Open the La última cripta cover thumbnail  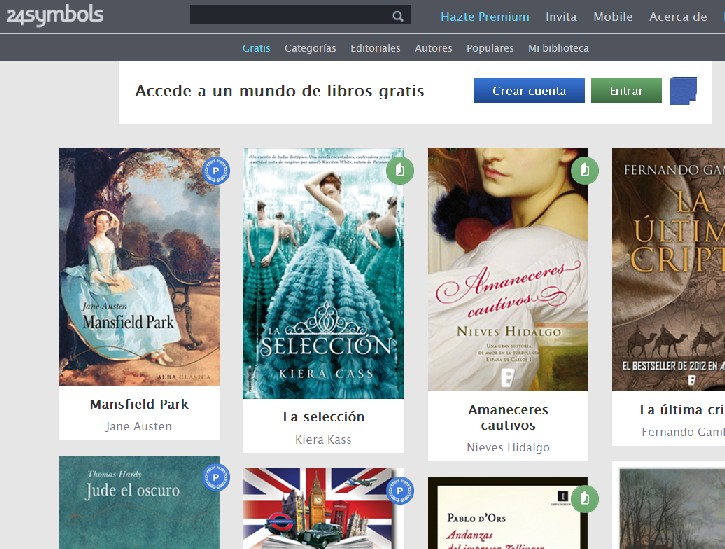(x=668, y=269)
